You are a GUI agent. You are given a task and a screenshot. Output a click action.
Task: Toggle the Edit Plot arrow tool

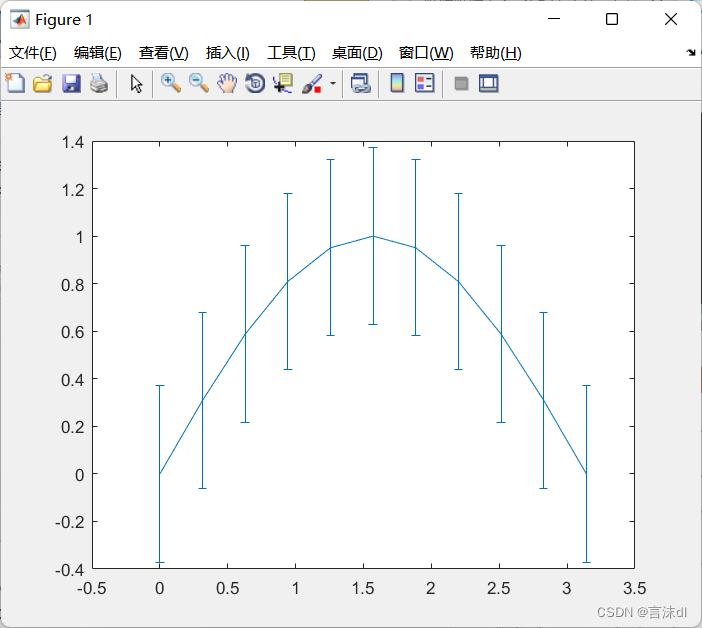[x=137, y=84]
